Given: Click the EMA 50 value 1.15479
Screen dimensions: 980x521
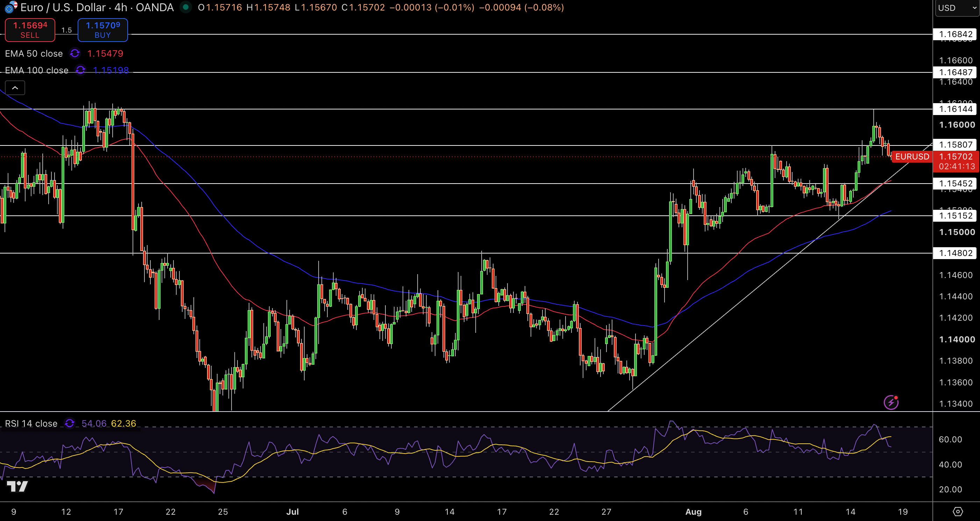Looking at the screenshot, I should pos(105,53).
